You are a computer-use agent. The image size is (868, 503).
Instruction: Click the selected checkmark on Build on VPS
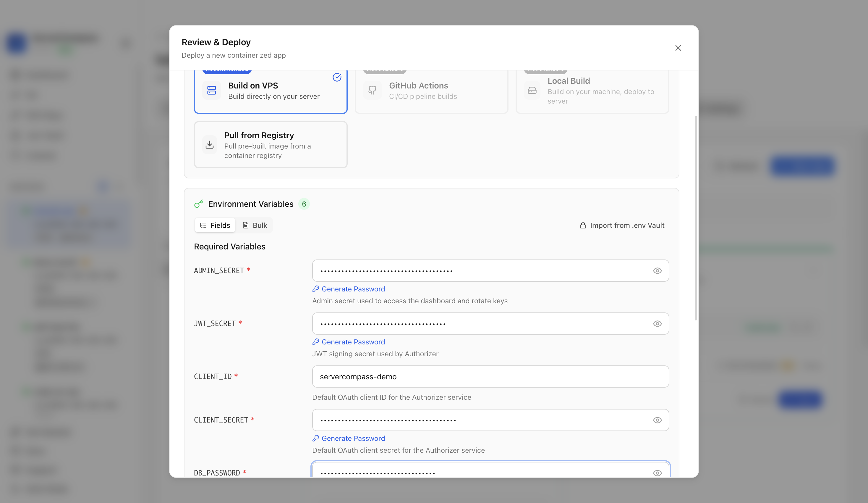coord(337,77)
